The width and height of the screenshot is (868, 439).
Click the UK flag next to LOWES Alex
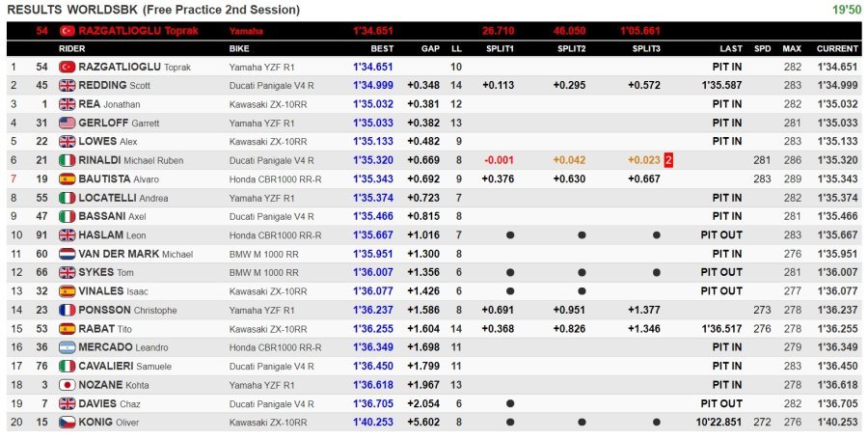click(x=67, y=141)
